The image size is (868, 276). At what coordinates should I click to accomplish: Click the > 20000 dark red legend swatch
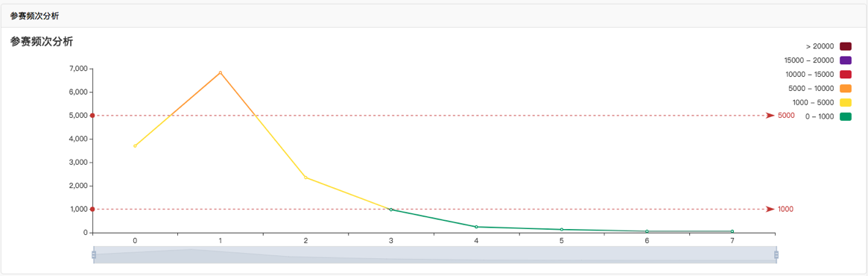point(846,46)
